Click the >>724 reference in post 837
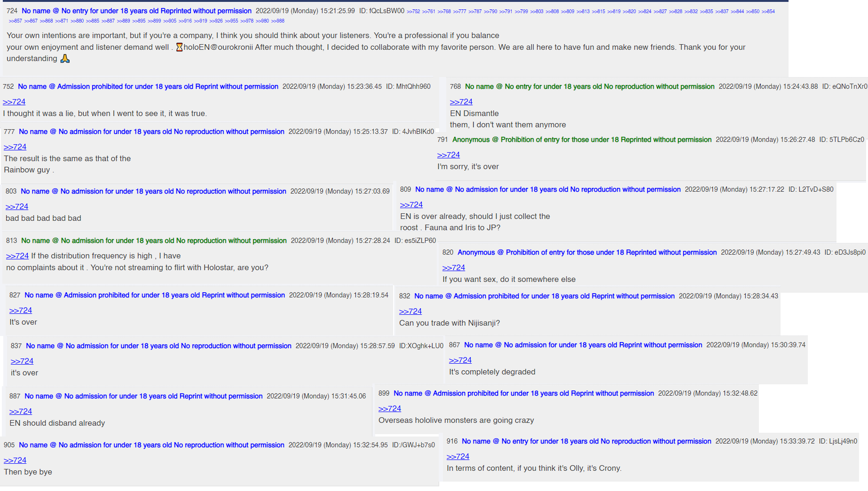 click(22, 361)
